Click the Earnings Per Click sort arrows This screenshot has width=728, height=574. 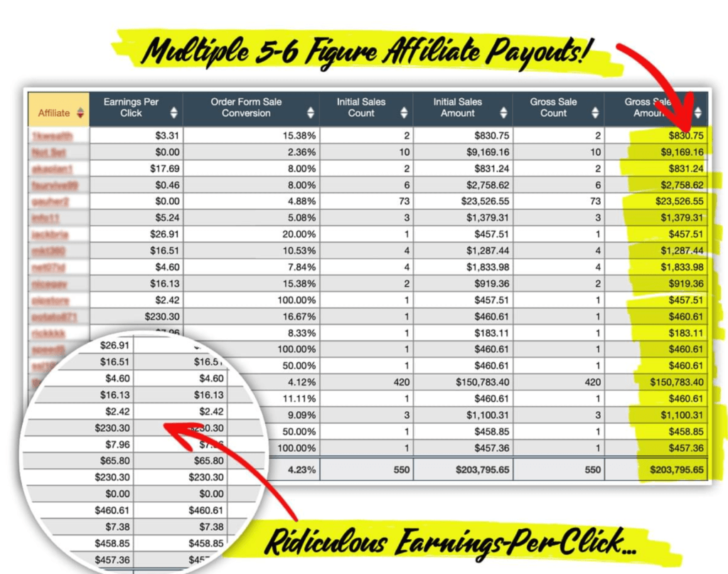click(x=173, y=112)
